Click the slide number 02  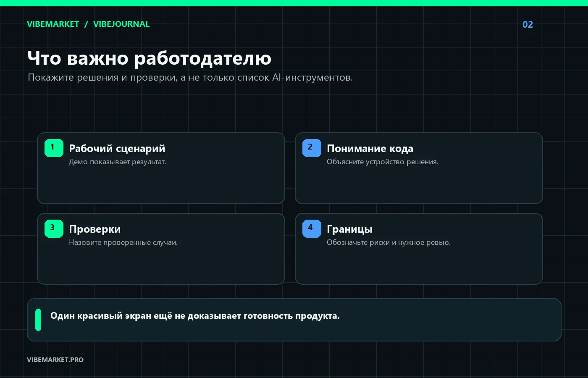tap(528, 24)
